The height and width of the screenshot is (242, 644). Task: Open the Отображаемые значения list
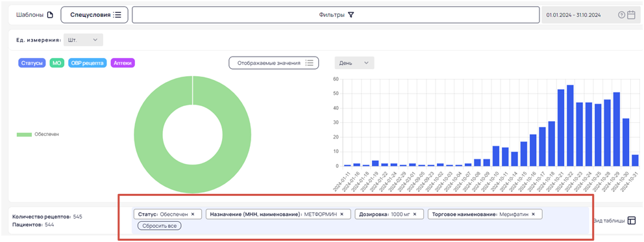[273, 63]
